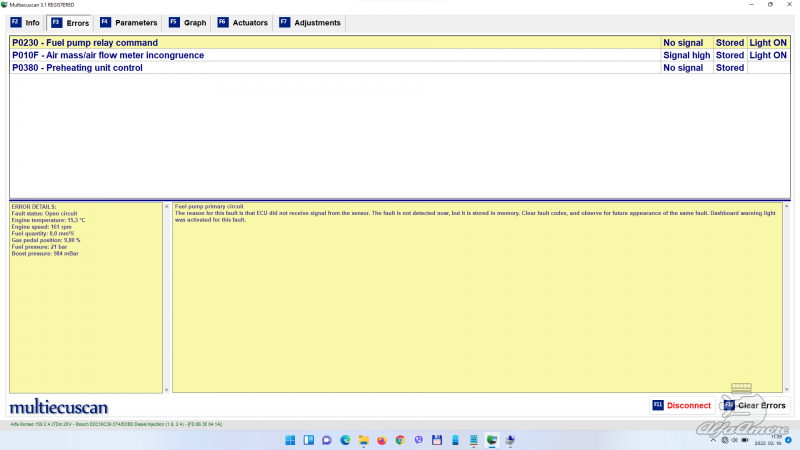Click the F2 key icon beside Info
800x450 pixels.
pos(16,22)
